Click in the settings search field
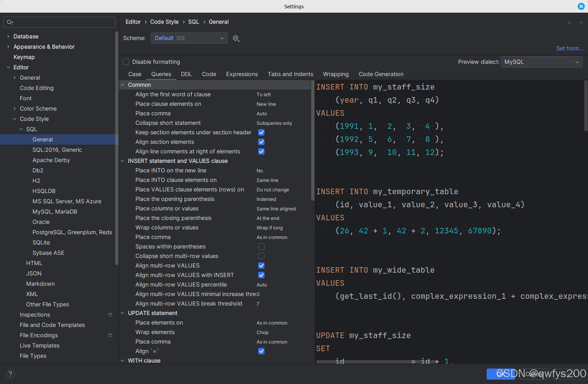This screenshot has height=384, width=588. coord(59,22)
